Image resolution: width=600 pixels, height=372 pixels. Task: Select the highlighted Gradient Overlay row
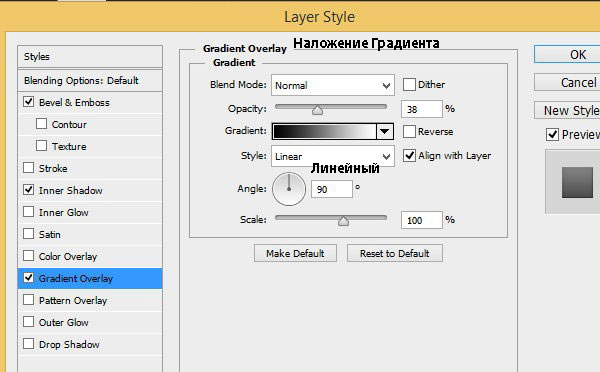pos(90,278)
